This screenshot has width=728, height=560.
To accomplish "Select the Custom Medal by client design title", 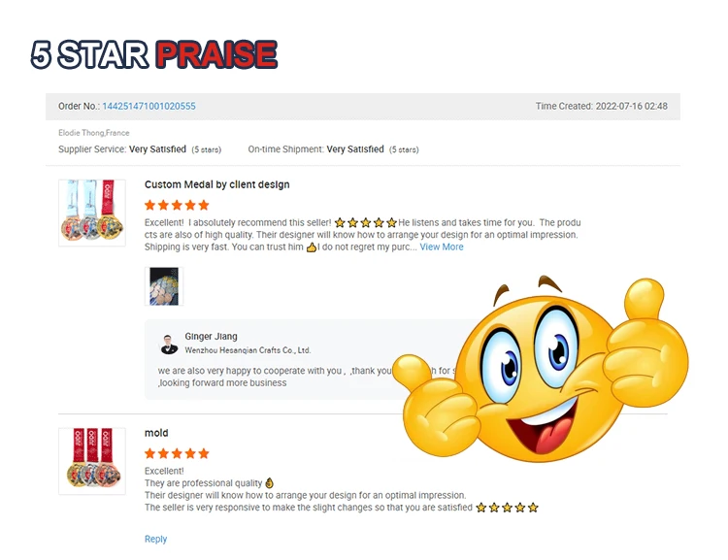I will pos(216,184).
